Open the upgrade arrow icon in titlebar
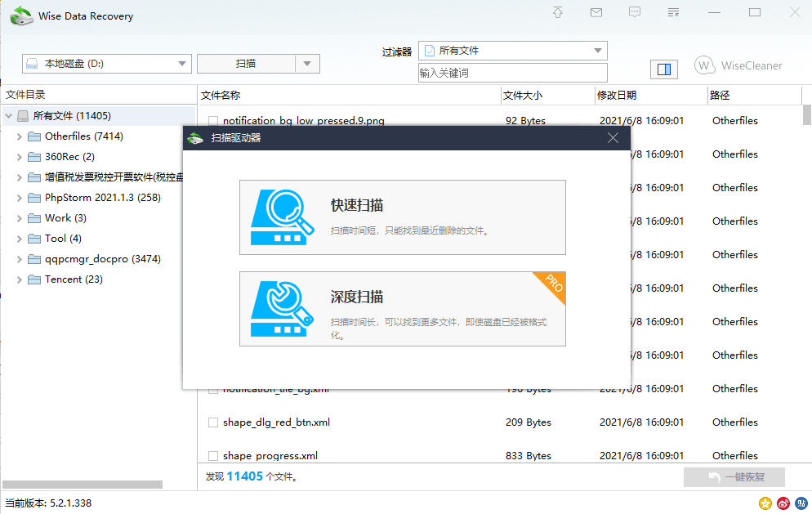The width and height of the screenshot is (812, 514). coord(557,12)
